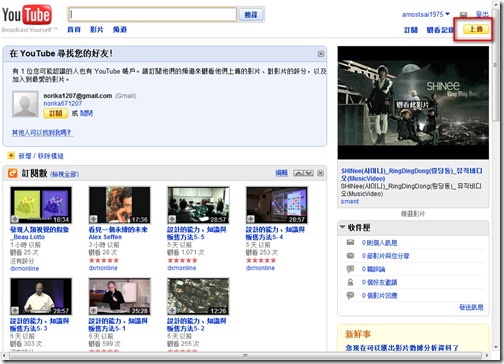Click the 關閉 link next to the subscribe button
This screenshot has height=364, width=504.
tap(86, 113)
